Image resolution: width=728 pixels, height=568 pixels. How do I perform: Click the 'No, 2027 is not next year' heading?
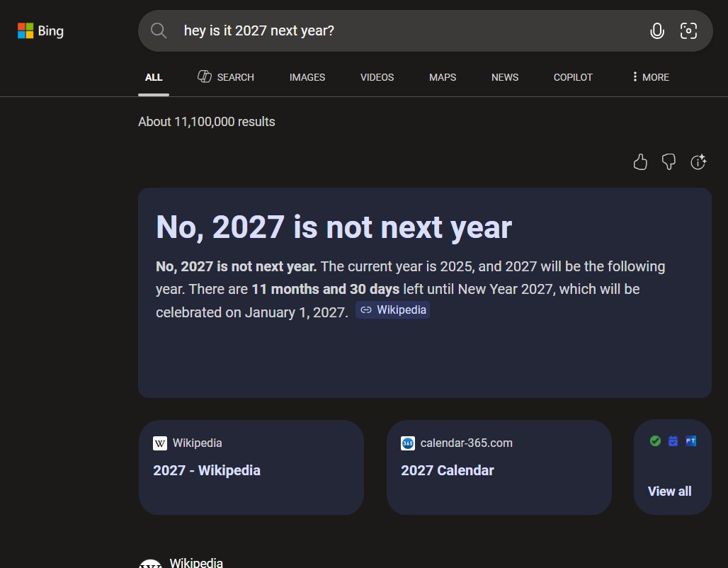point(334,227)
